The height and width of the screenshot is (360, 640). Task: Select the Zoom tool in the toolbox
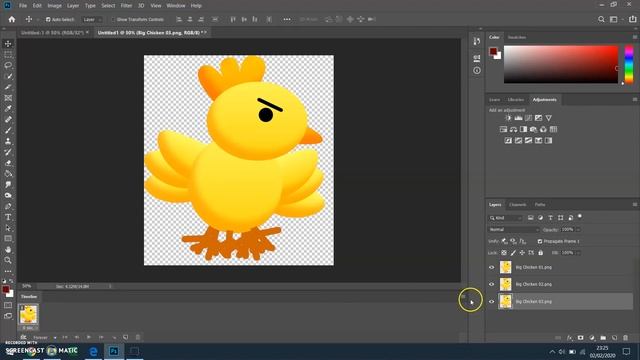click(x=8, y=260)
